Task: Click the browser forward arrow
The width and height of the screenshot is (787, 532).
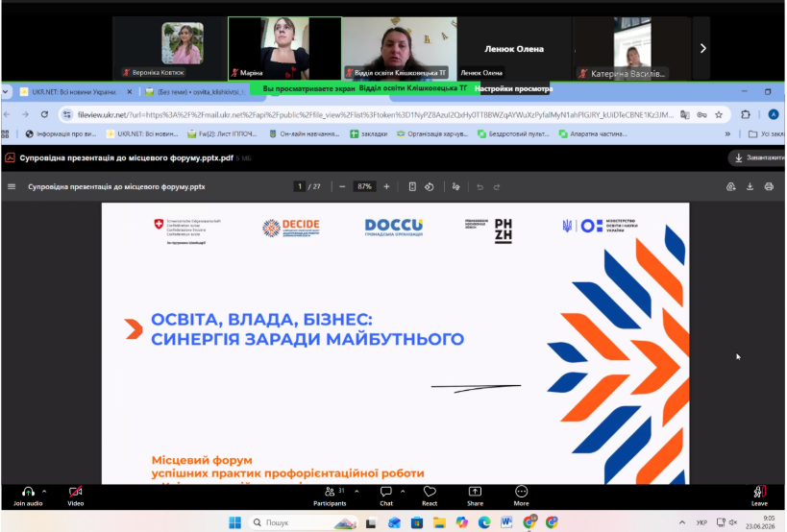Action: click(25, 115)
